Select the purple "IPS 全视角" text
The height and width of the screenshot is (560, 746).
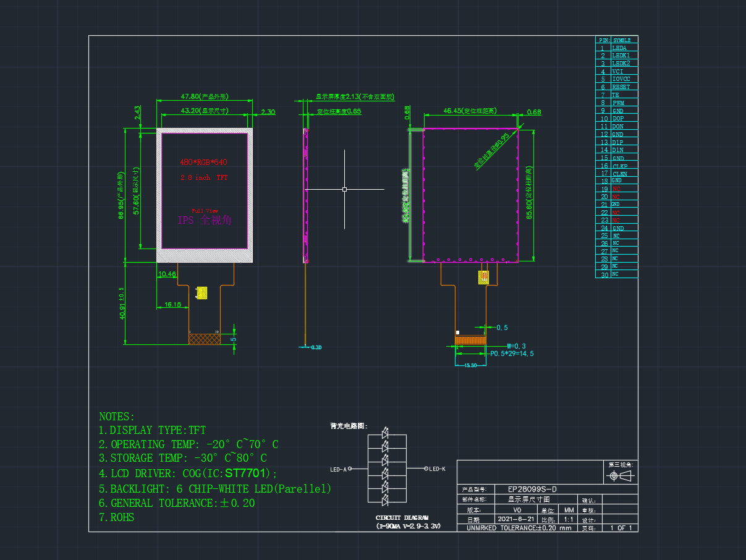205,220
